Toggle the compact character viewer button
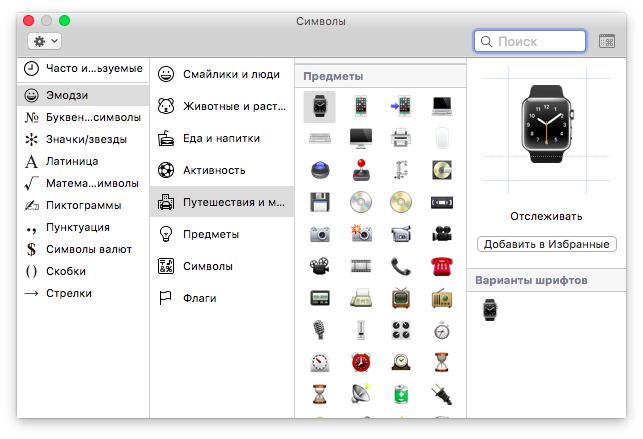 point(607,41)
